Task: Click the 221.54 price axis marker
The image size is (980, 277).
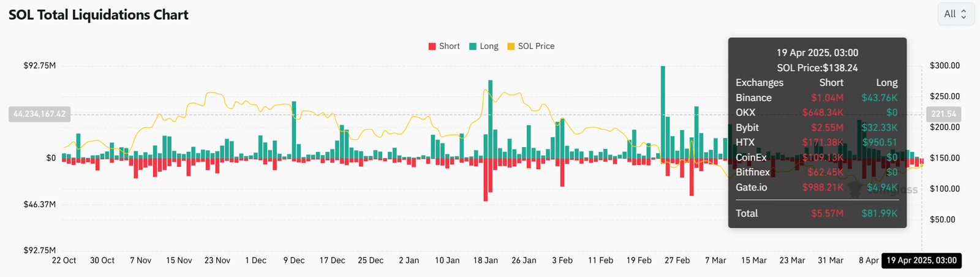Action: pyautogui.click(x=943, y=114)
